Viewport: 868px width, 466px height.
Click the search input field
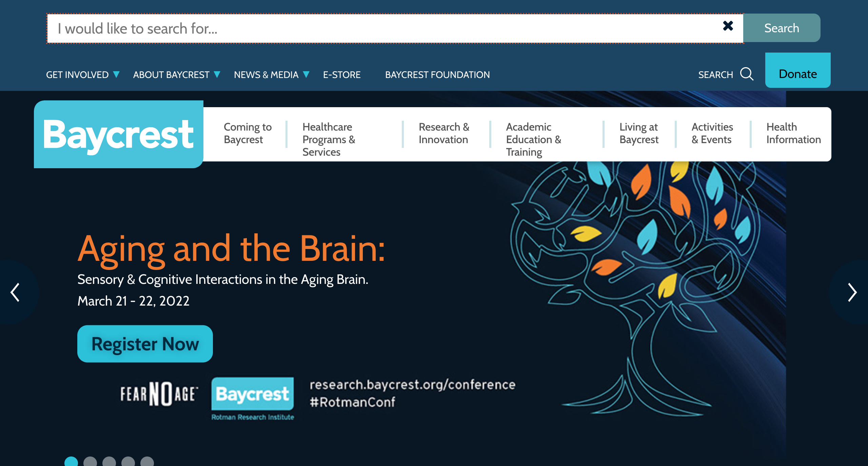393,27
